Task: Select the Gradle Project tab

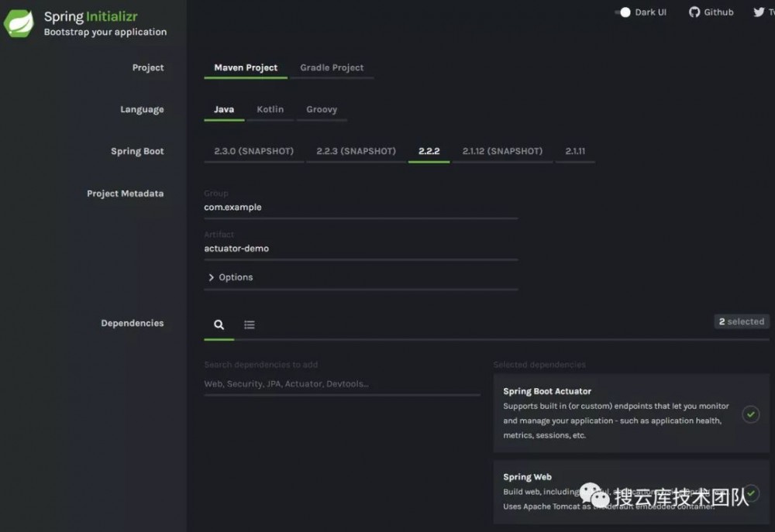Action: [332, 67]
